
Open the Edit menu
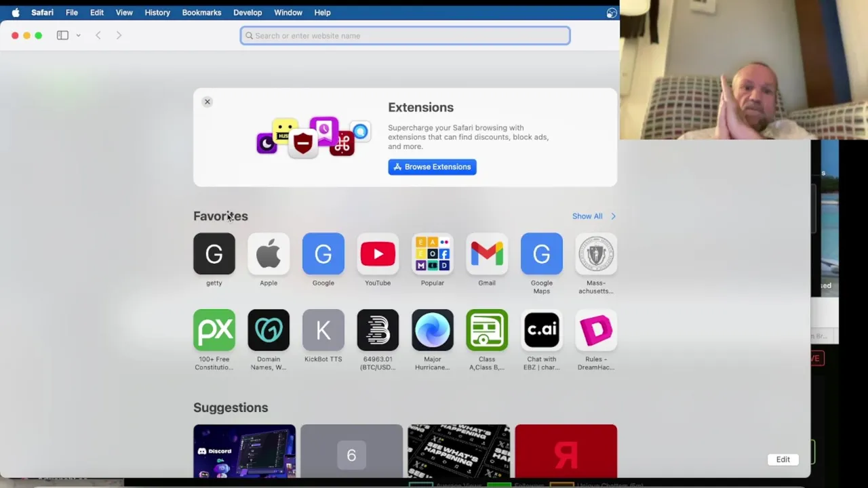coord(97,12)
